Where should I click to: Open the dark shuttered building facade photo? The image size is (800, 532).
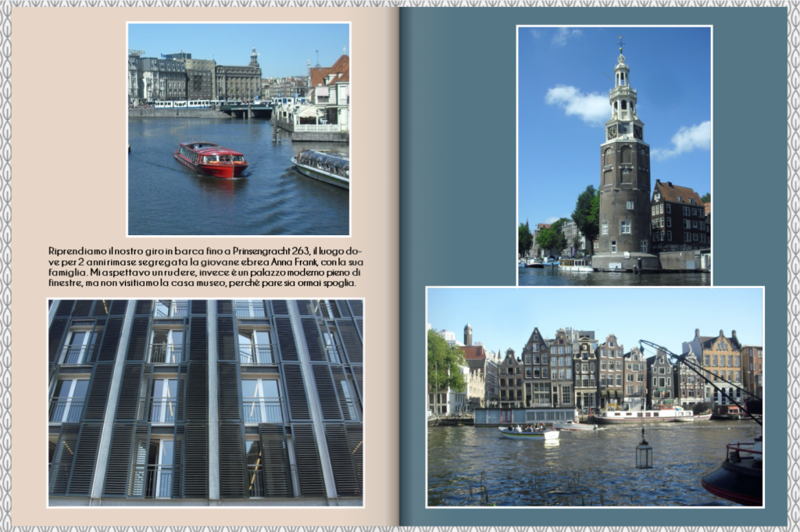pyautogui.click(x=205, y=403)
